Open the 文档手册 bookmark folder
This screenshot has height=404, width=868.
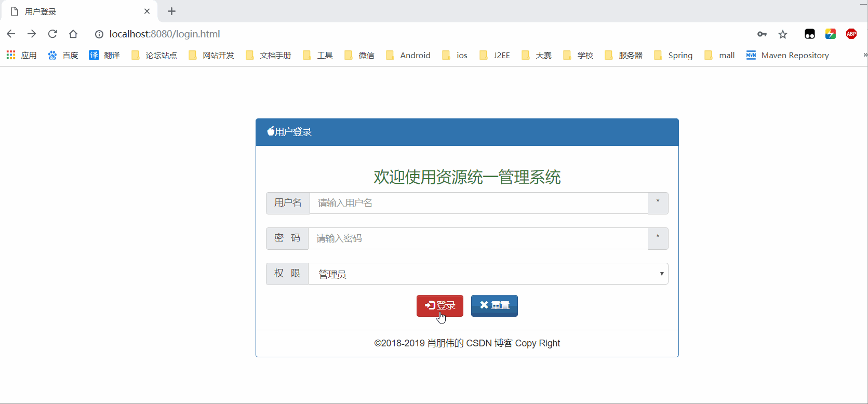269,55
